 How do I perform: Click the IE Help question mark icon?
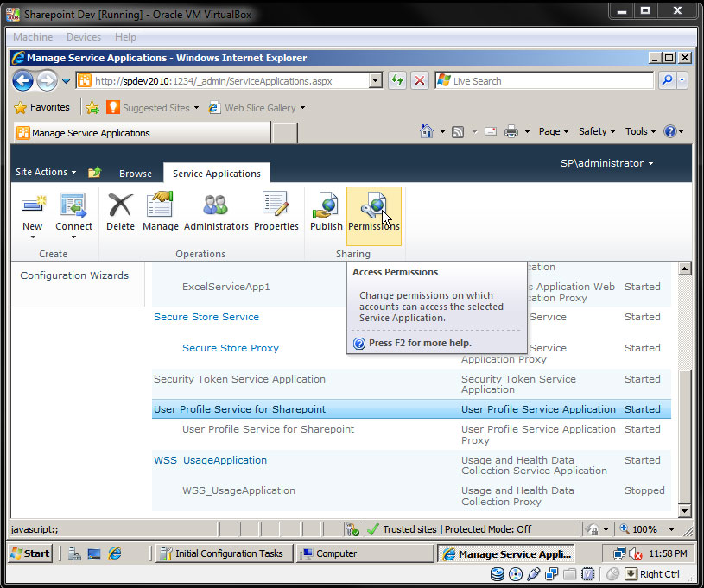point(669,131)
